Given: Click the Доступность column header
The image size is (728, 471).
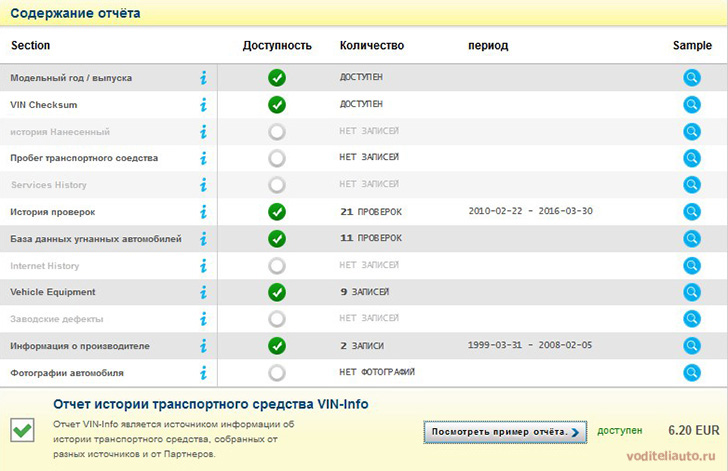Looking at the screenshot, I should coord(277,45).
